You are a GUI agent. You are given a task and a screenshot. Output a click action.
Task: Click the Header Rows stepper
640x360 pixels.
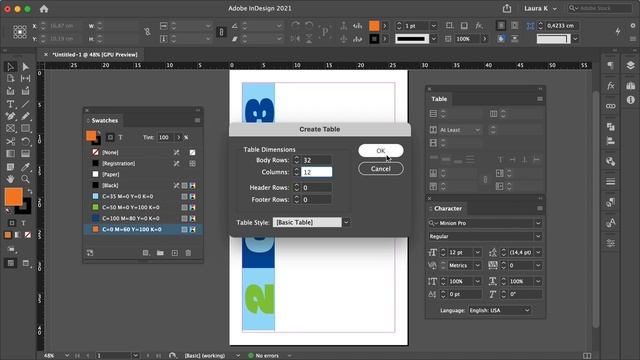(297, 187)
